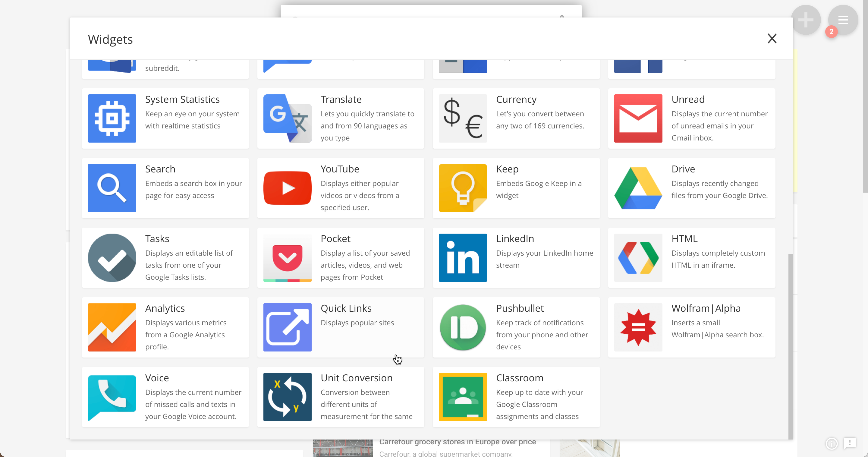Click the Classroom widget title

point(520,378)
